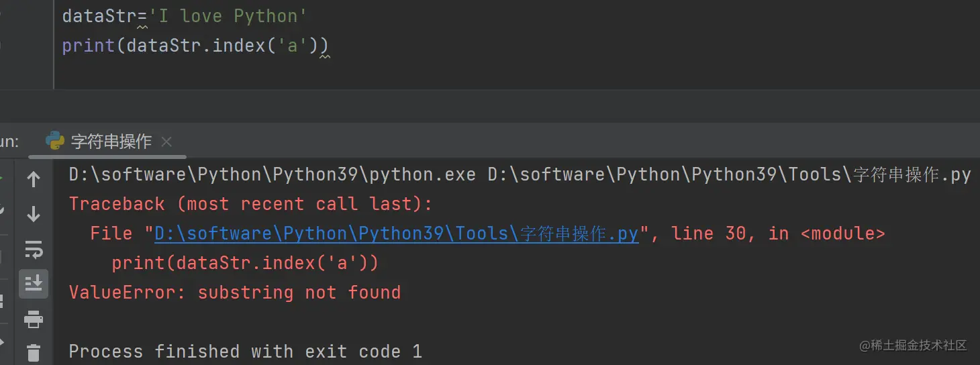This screenshot has height=365, width=980.
Task: Click the print statement echoed in the traceback
Action: 245,263
